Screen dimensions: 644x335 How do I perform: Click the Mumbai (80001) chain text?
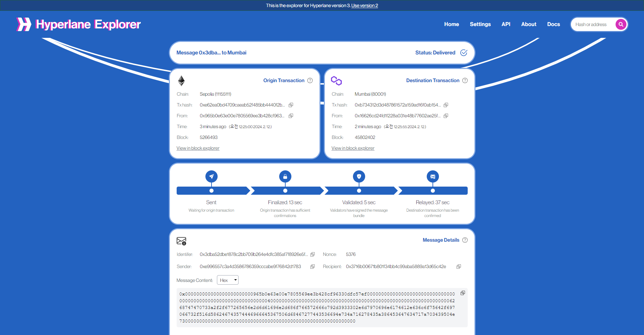click(x=370, y=94)
